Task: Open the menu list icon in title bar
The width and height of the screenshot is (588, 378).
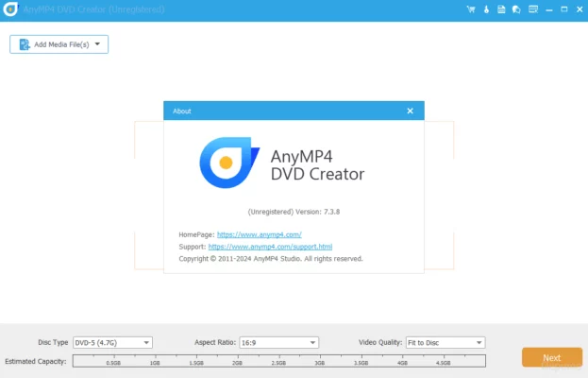Action: click(533, 9)
